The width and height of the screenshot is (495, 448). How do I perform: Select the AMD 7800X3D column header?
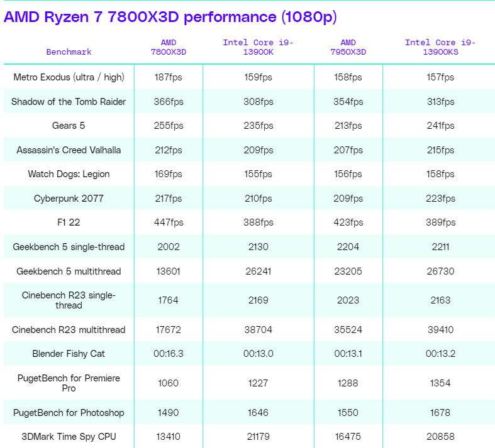[x=169, y=47]
